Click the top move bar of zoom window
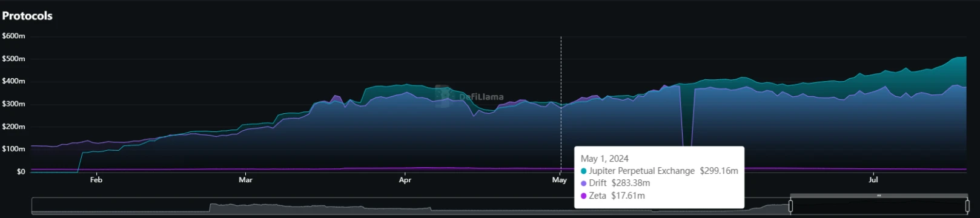The image size is (980, 218). (x=879, y=196)
